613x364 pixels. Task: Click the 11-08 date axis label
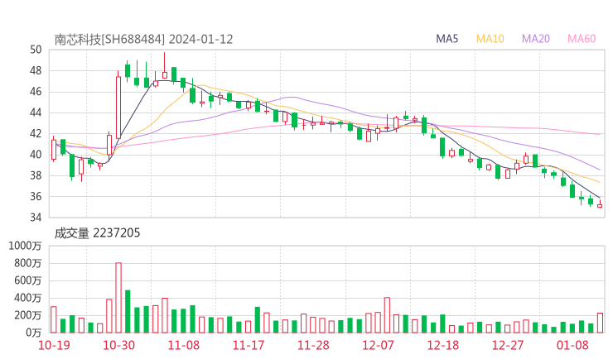pyautogui.click(x=184, y=345)
